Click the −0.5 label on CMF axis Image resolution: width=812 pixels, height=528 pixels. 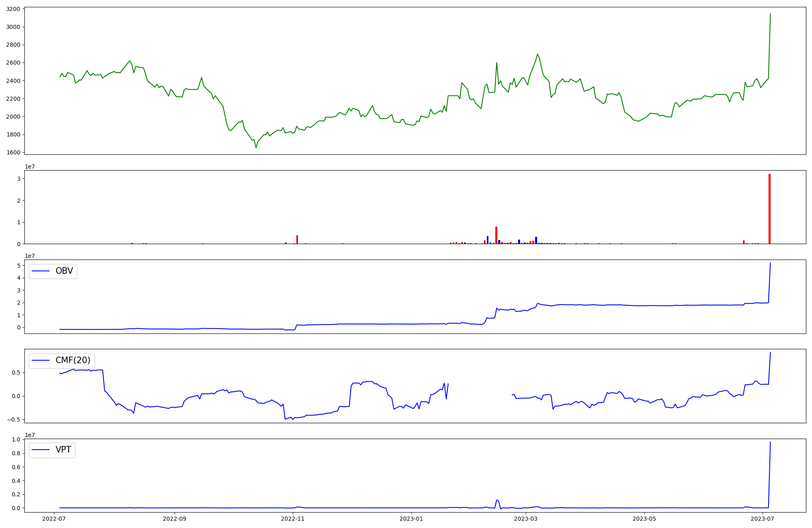point(14,420)
